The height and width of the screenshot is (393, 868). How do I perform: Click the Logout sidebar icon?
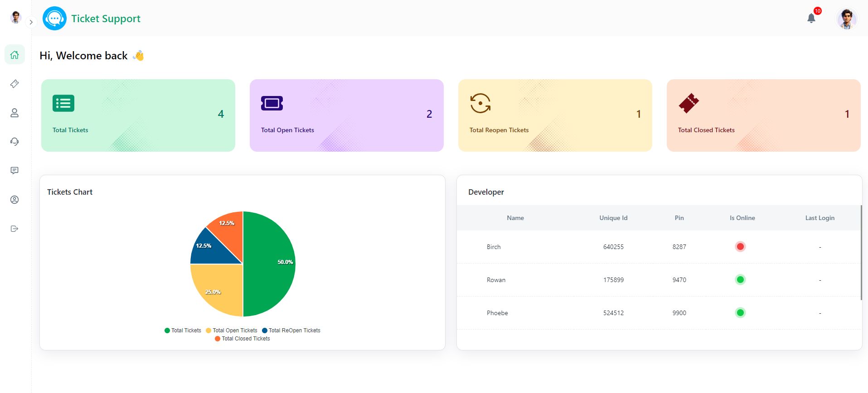click(15, 229)
